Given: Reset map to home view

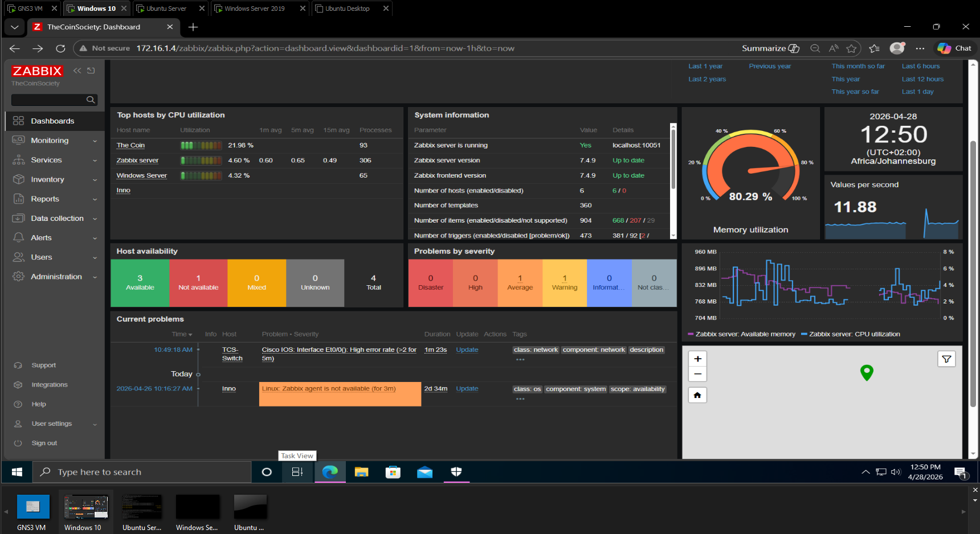Looking at the screenshot, I should click(697, 395).
